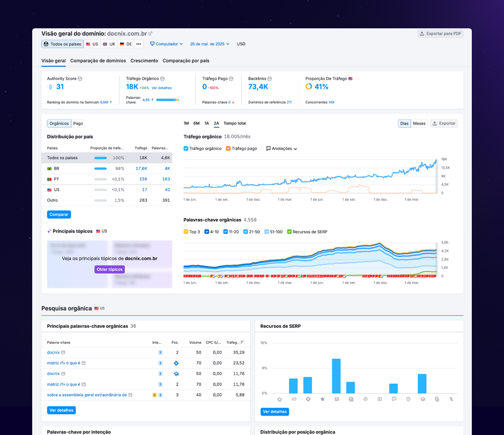The height and width of the screenshot is (435, 504).
Task: Open docnix.com.br external link icon
Action: [x=150, y=34]
